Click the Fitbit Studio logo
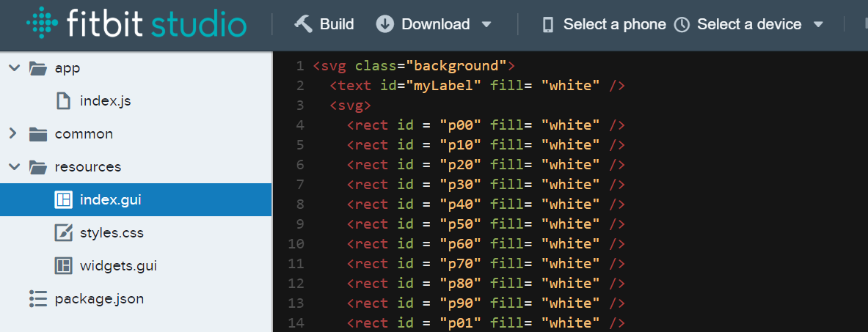 click(x=136, y=24)
